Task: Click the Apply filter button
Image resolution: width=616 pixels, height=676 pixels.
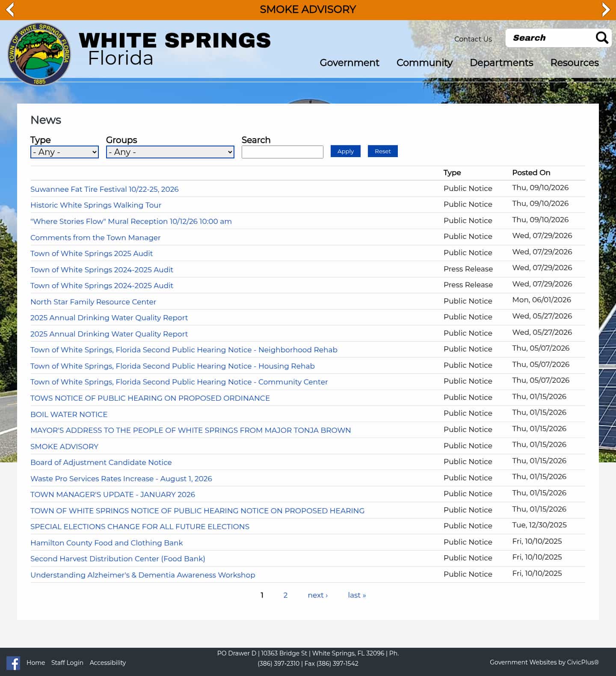Action: click(346, 151)
